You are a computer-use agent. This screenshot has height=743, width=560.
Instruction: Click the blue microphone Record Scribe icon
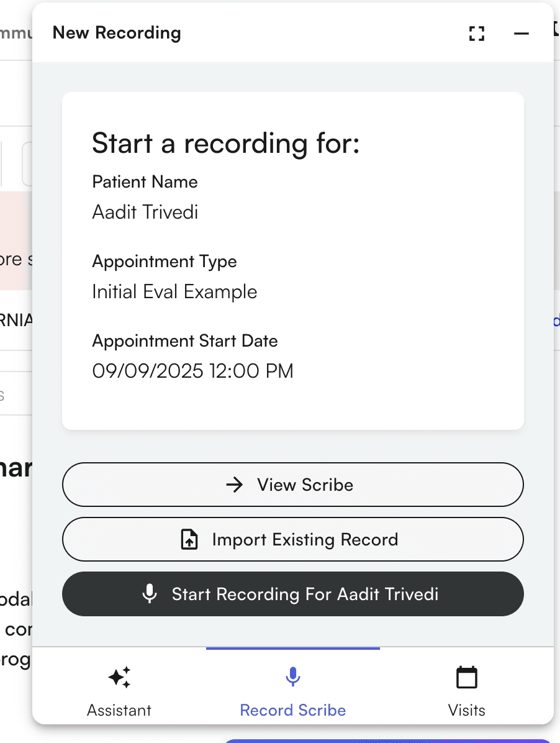pos(292,677)
